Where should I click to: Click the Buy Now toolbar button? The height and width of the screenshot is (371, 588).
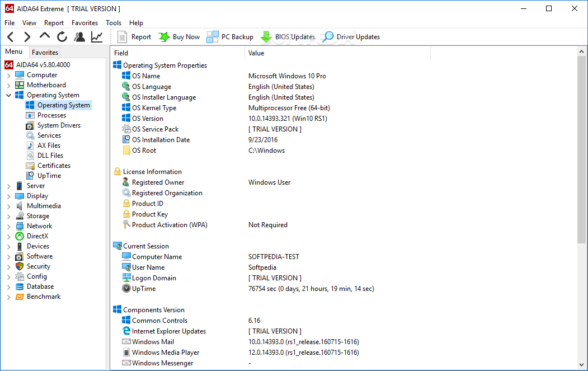[x=179, y=37]
